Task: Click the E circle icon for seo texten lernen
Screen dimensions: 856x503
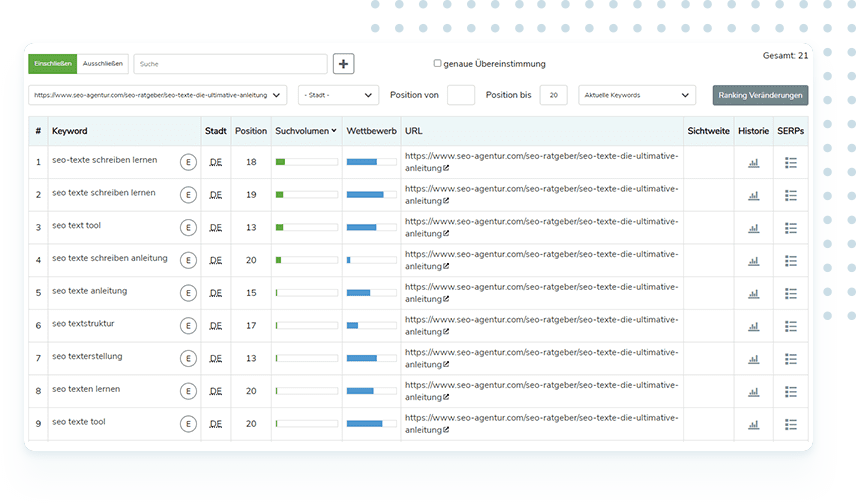Action: 188,392
